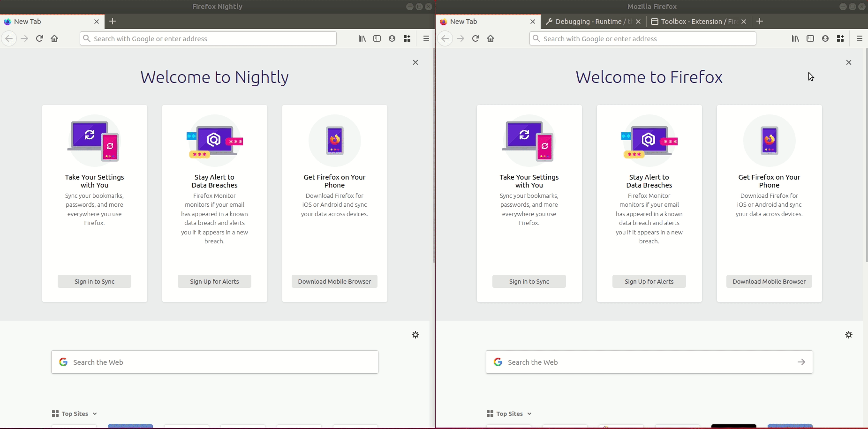Click Download Mobile Browser in Firefox window
This screenshot has width=868, height=429.
[769, 281]
